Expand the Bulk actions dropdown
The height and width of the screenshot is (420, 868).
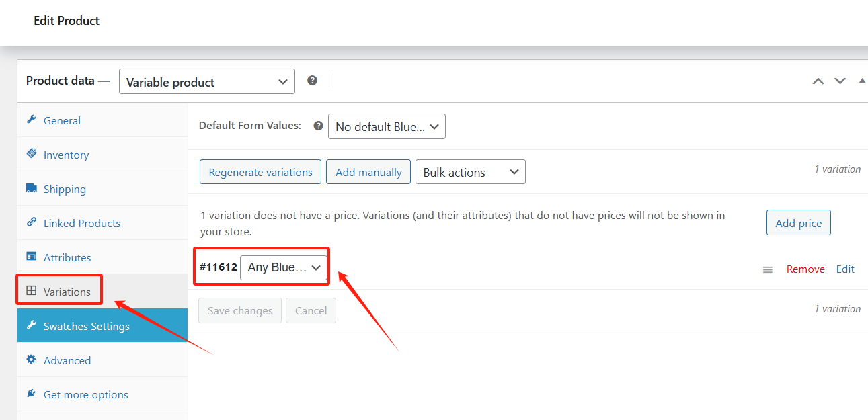point(470,172)
